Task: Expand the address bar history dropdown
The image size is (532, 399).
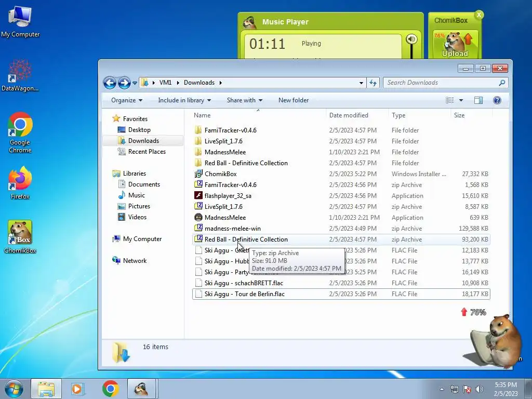Action: tap(361, 83)
